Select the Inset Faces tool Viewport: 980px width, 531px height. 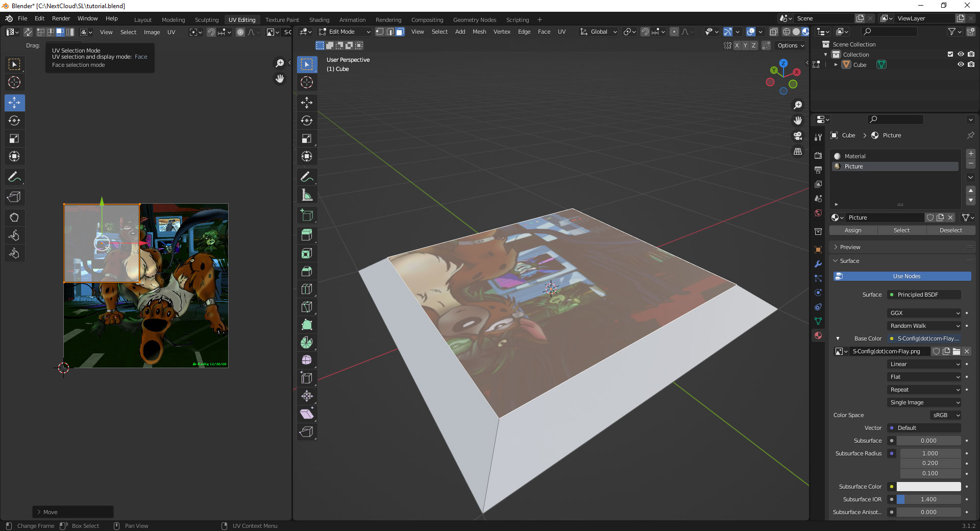(307, 253)
